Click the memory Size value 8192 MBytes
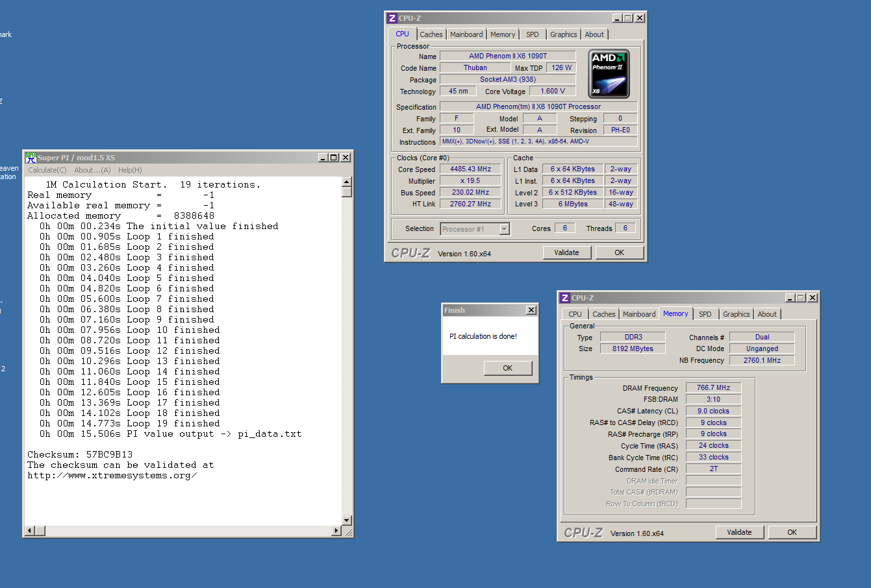 633,349
